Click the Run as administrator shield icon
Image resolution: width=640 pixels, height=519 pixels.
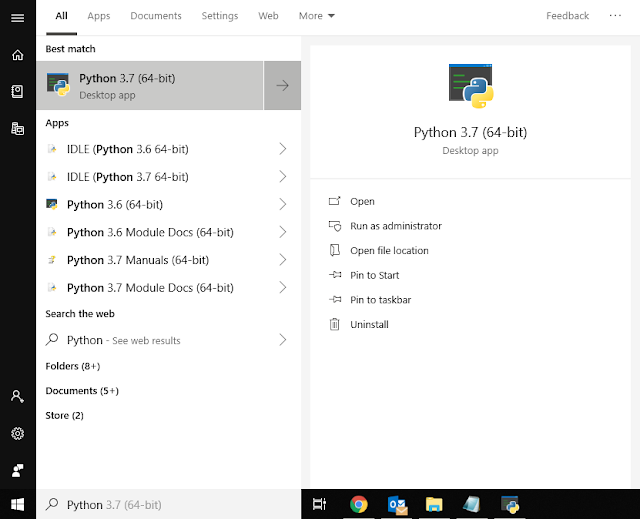(335, 226)
